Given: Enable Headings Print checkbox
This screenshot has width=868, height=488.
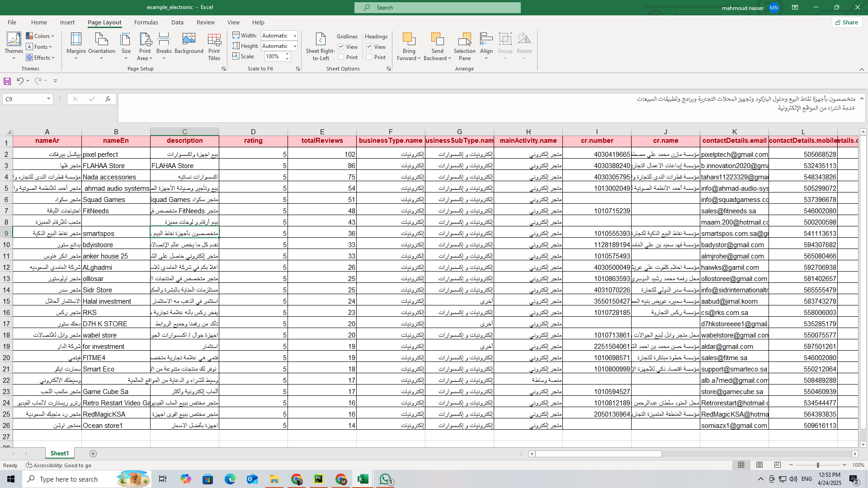Looking at the screenshot, I should pyautogui.click(x=369, y=57).
